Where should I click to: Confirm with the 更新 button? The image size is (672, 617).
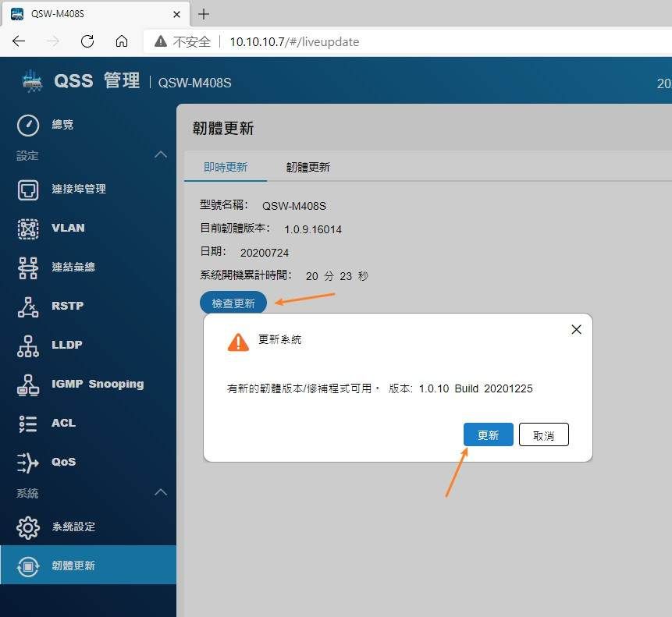[488, 435]
